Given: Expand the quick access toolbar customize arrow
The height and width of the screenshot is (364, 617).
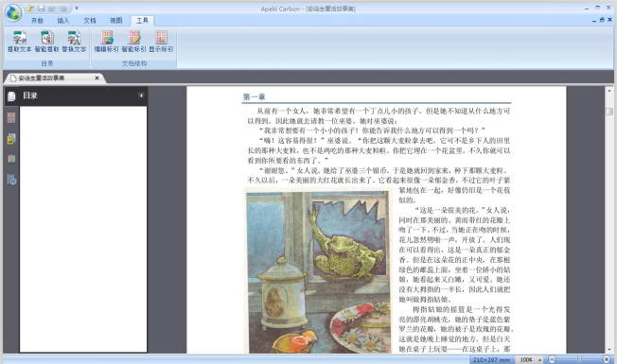Looking at the screenshot, I should tap(77, 9).
